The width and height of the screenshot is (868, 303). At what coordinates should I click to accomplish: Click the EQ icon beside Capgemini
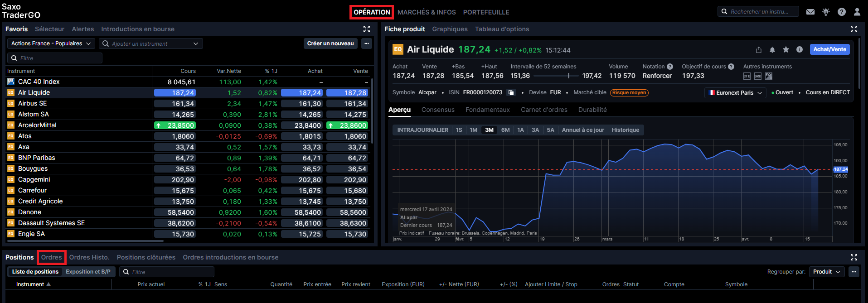[x=11, y=179]
